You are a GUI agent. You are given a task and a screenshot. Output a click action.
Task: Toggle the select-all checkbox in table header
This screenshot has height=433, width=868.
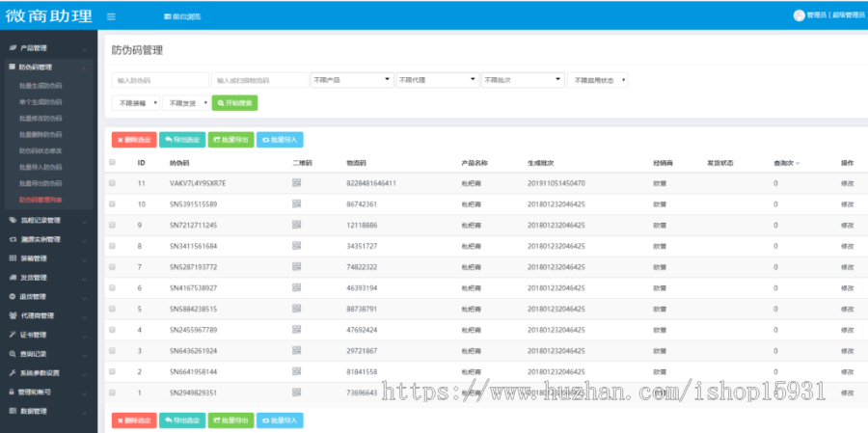pyautogui.click(x=112, y=163)
